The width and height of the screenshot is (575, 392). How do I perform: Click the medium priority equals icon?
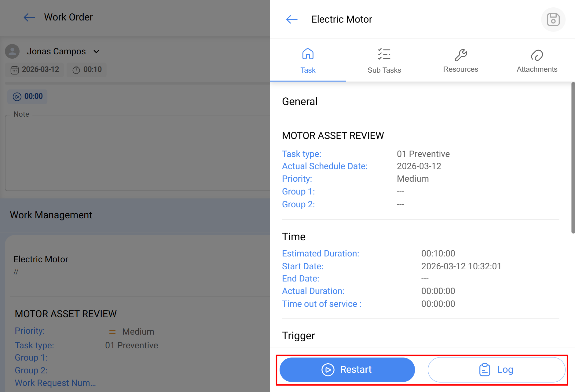(112, 332)
